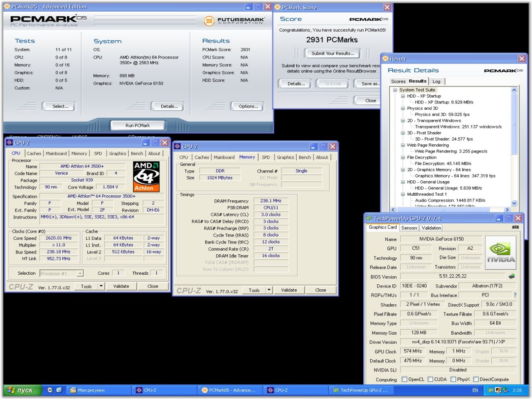Open the Scores tab in Result window
532x399 pixels.
[x=398, y=81]
